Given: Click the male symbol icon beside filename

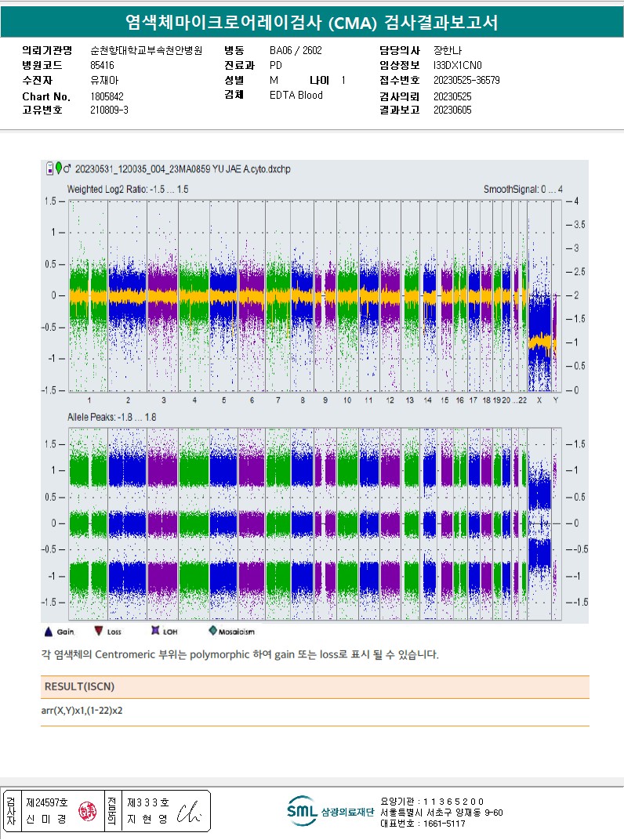Looking at the screenshot, I should (x=67, y=168).
